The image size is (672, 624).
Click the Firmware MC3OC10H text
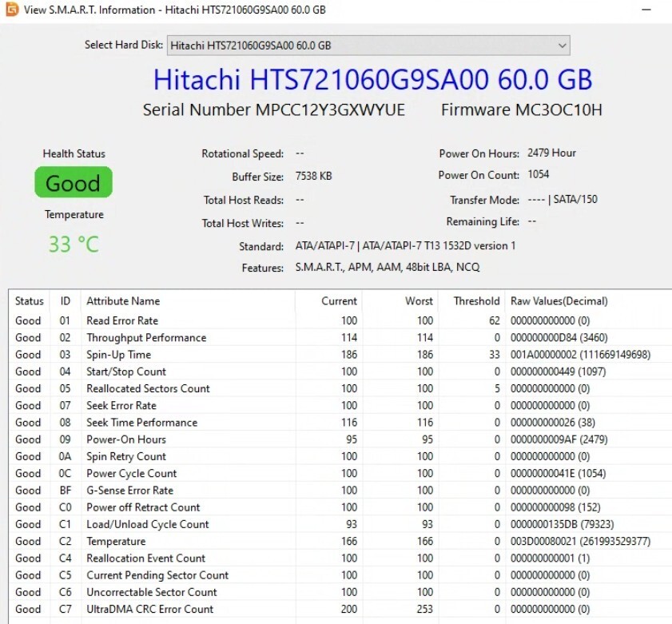[522, 110]
